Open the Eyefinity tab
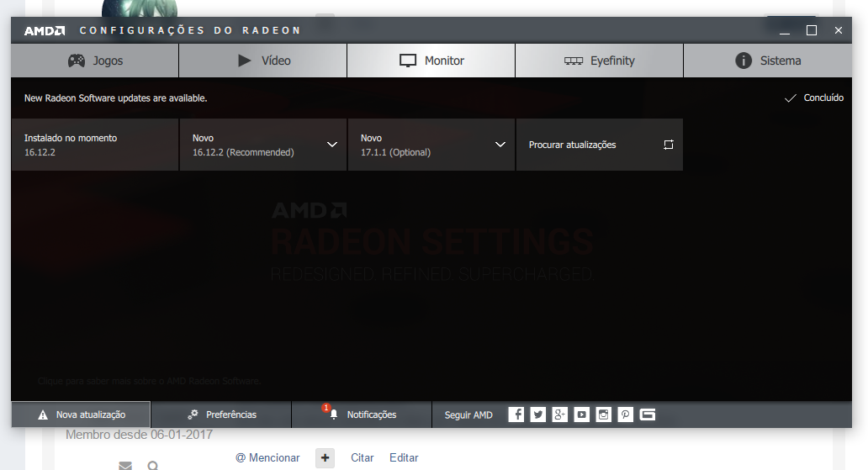 click(600, 61)
